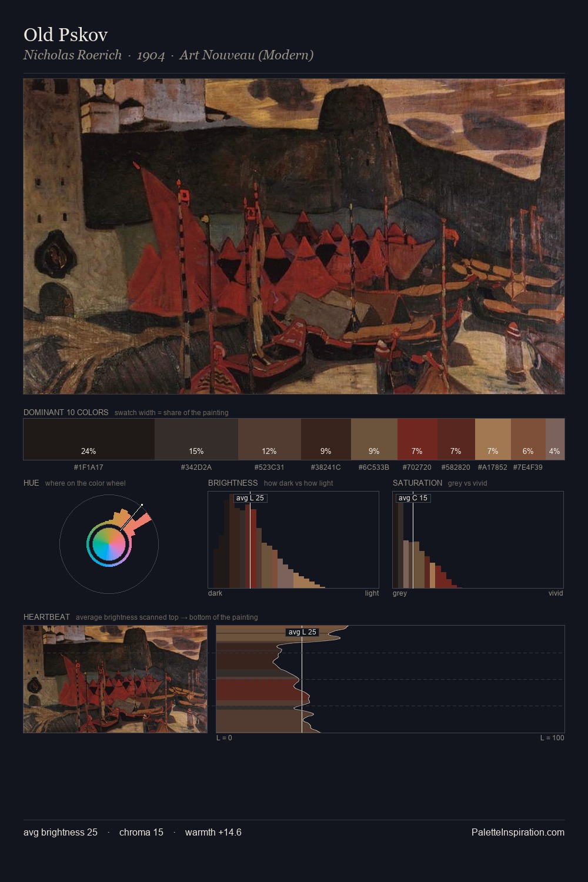The image size is (588, 882).
Task: Click the 'Old Pskov' title
Action: pyautogui.click(x=66, y=35)
